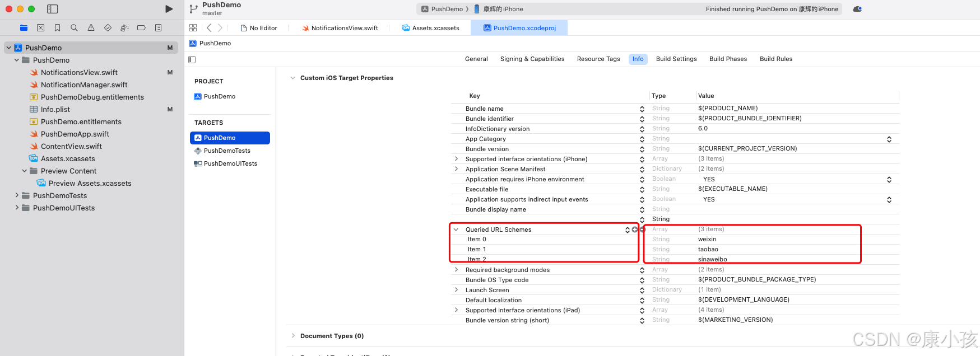Expand Supported interface orientations (iPad) row

click(x=456, y=310)
